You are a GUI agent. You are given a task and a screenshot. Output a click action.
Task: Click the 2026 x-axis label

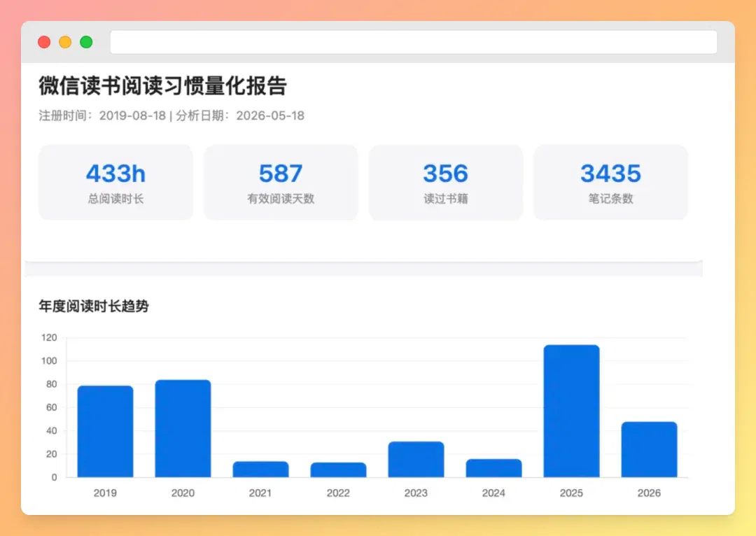point(649,493)
